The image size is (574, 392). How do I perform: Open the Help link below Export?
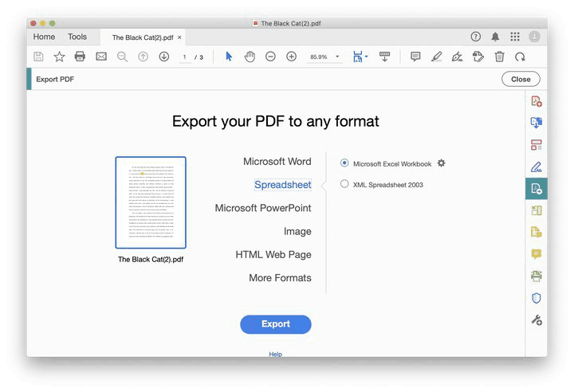(x=275, y=354)
